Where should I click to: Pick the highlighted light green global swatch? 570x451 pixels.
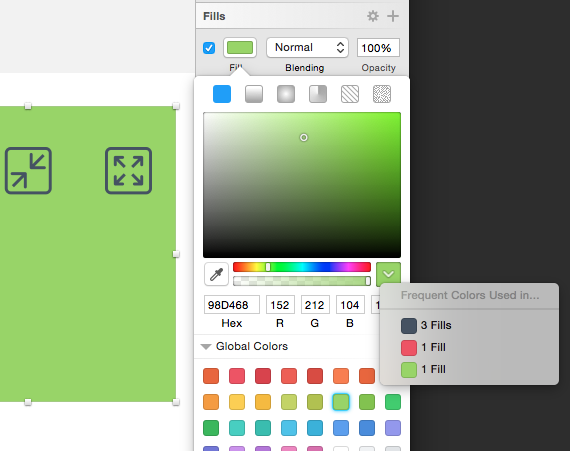341,402
